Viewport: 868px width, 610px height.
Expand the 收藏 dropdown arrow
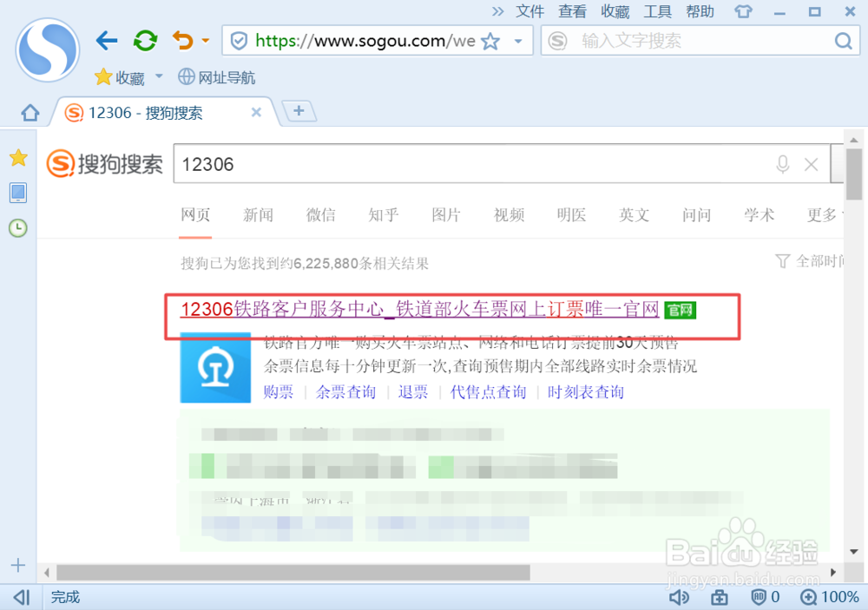click(x=159, y=76)
